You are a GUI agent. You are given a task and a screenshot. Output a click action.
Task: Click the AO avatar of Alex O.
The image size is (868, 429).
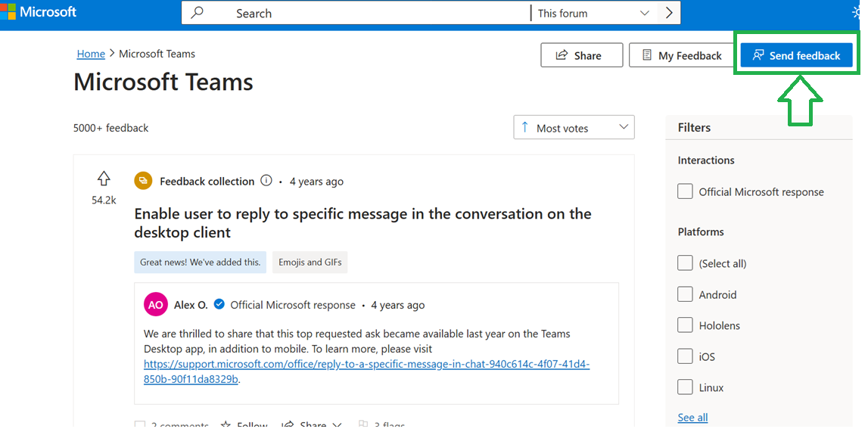pos(156,305)
